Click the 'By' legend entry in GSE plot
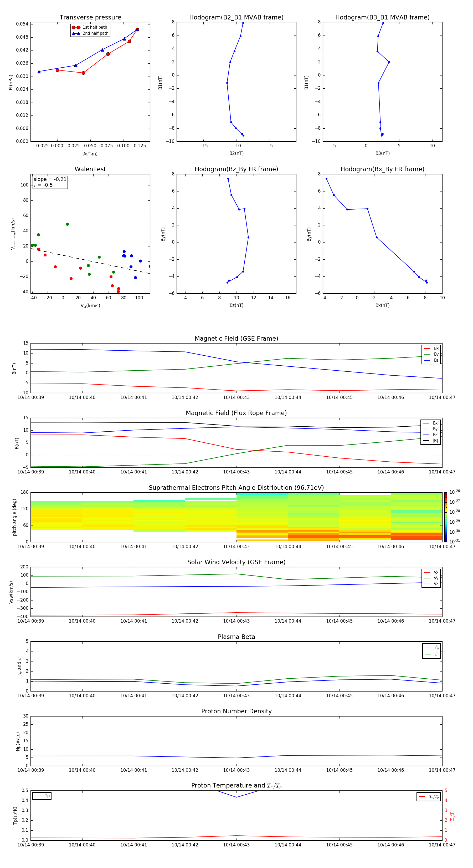Image resolution: width=473 pixels, height=868 pixels. 431,354
